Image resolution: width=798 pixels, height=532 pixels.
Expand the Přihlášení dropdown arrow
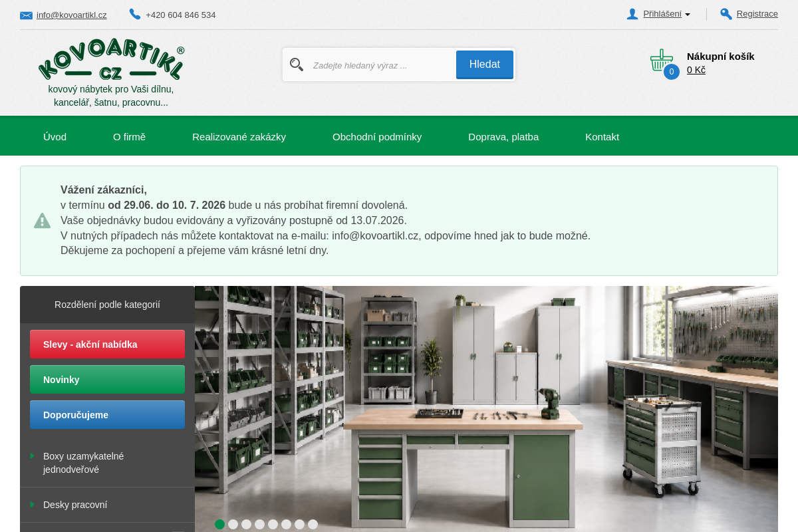(x=688, y=15)
